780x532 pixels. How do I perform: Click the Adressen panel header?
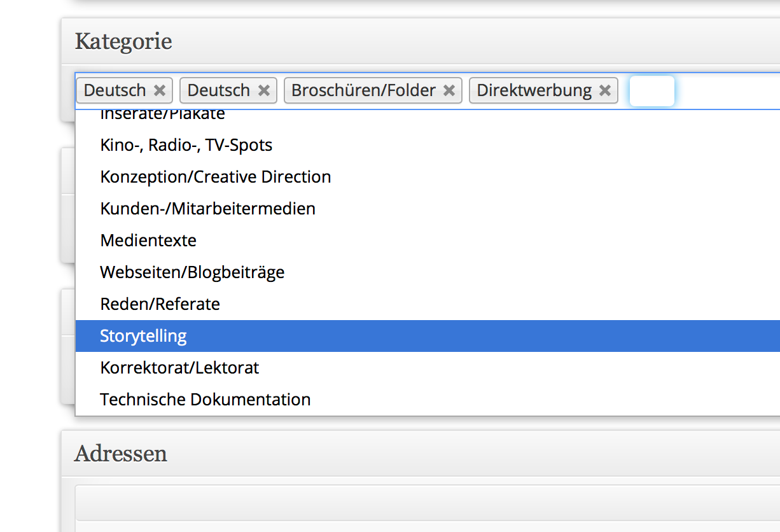(x=421, y=454)
